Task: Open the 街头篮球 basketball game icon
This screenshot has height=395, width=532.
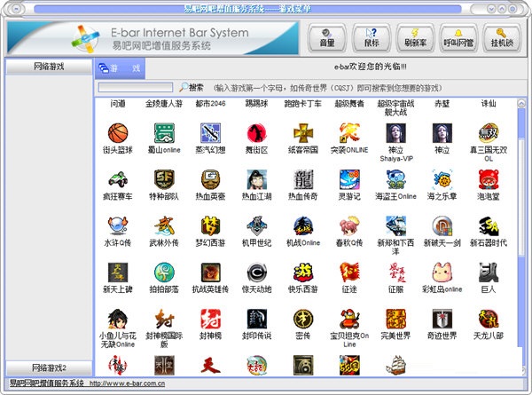Action: point(118,133)
